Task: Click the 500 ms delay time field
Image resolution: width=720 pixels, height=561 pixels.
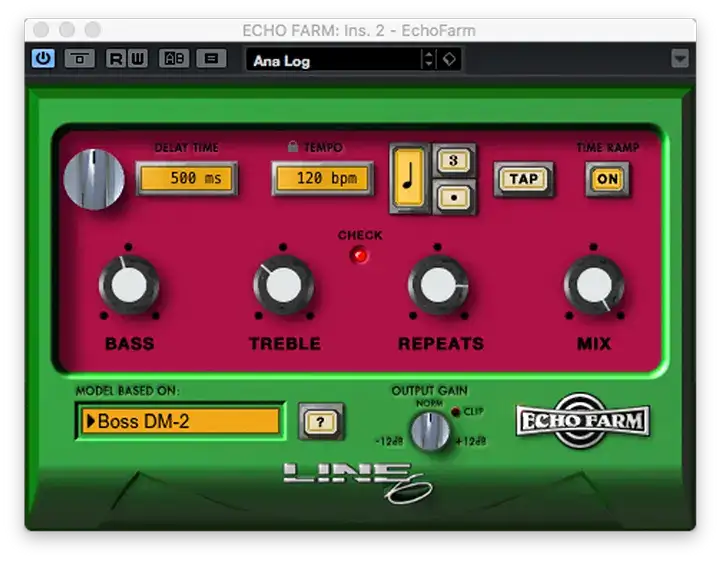Action: tap(187, 179)
